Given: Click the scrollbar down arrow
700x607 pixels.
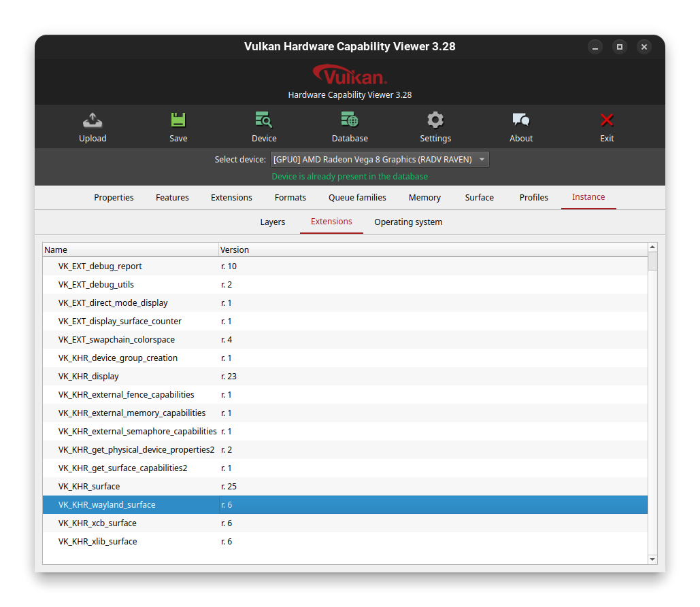Looking at the screenshot, I should (652, 559).
